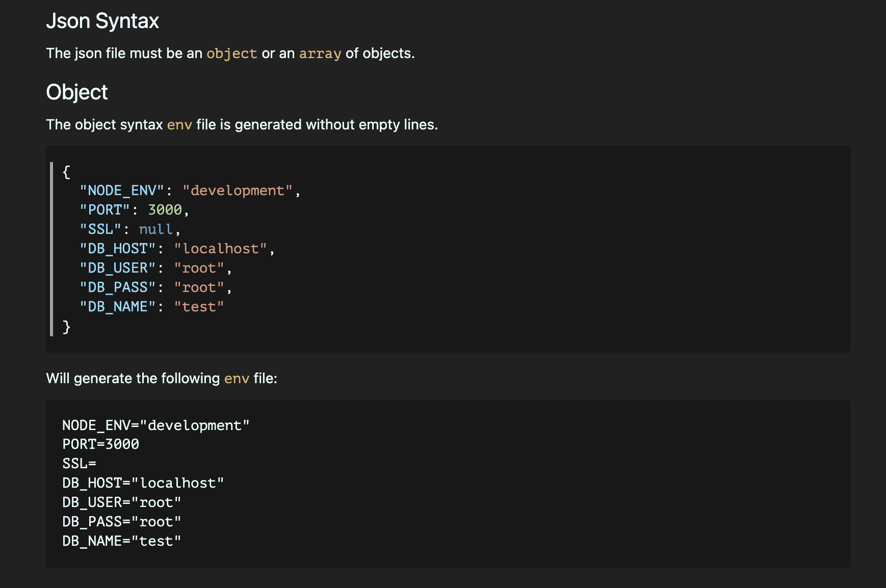The height and width of the screenshot is (588, 886).
Task: Click the PORT=3000 line in env output
Action: (x=100, y=444)
